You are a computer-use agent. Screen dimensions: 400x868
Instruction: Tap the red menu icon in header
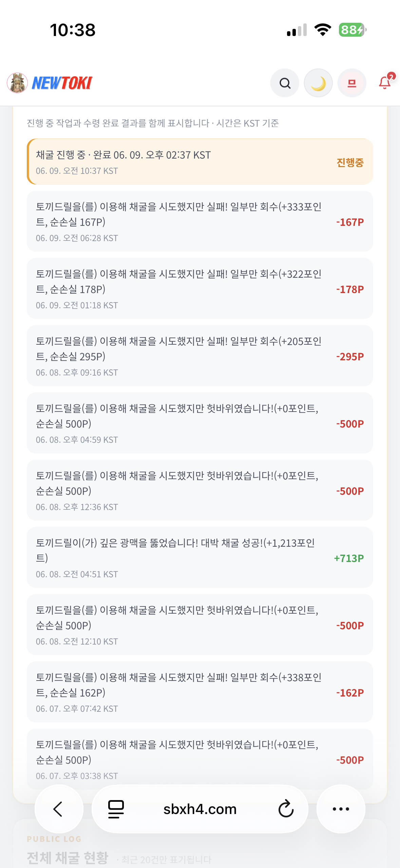point(352,83)
